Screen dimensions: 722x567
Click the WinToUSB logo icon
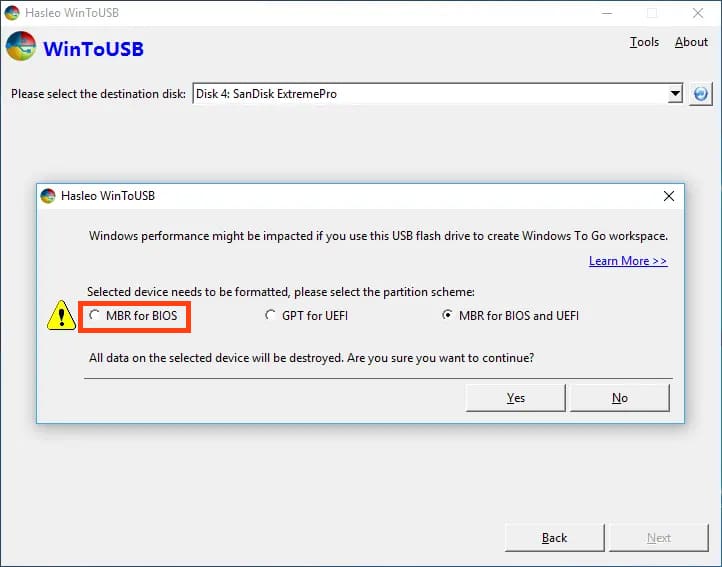click(x=20, y=47)
